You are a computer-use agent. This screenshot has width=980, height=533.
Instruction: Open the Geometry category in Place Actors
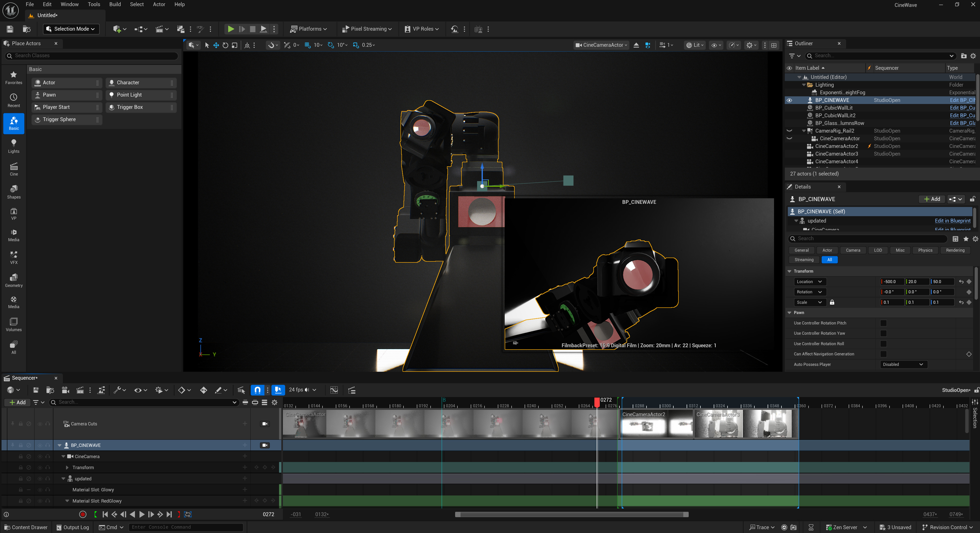14,280
